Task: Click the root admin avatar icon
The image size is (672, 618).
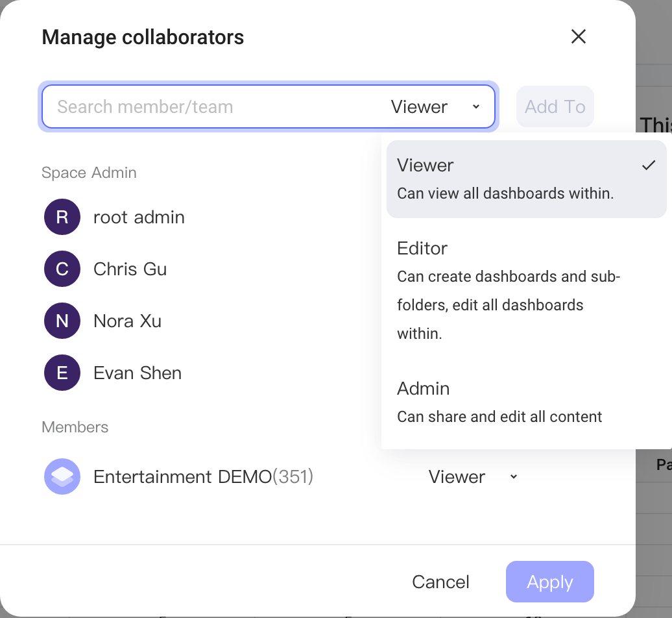Action: [x=62, y=217]
